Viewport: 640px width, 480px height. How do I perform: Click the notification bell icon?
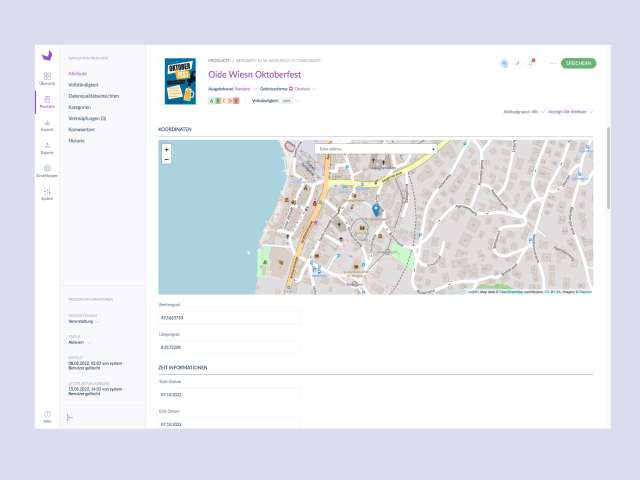tap(531, 63)
